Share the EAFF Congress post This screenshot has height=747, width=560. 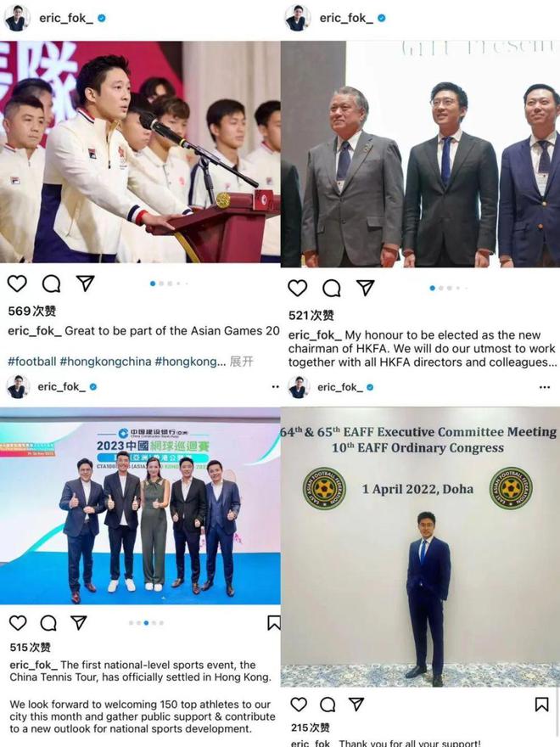click(x=356, y=704)
